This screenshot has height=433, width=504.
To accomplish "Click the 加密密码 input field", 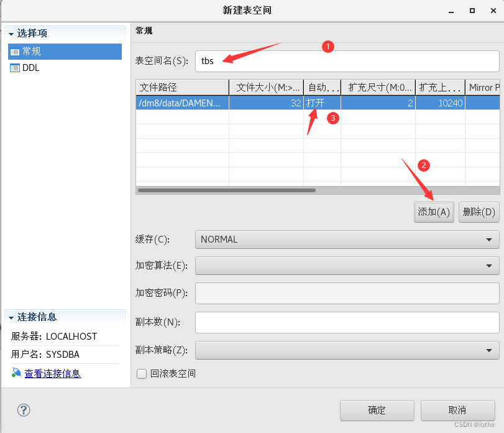I will click(x=347, y=293).
